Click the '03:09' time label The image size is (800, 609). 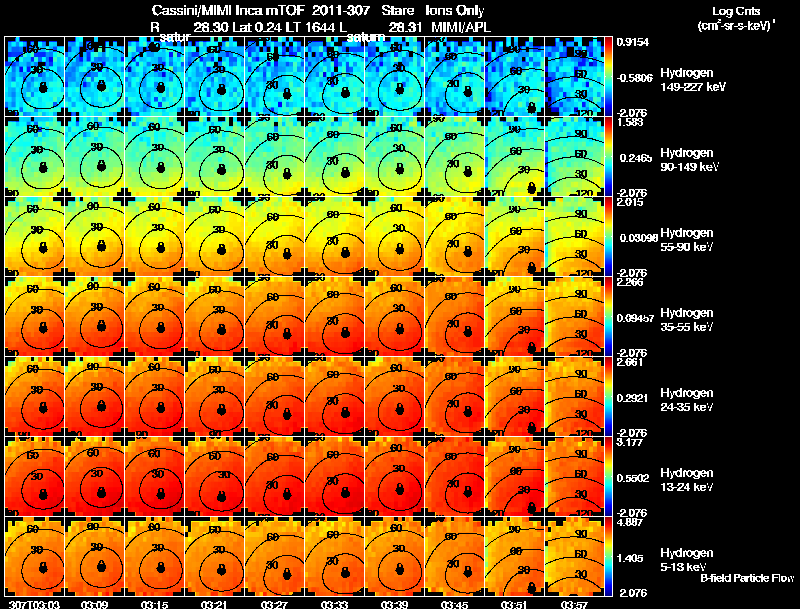pos(94,604)
